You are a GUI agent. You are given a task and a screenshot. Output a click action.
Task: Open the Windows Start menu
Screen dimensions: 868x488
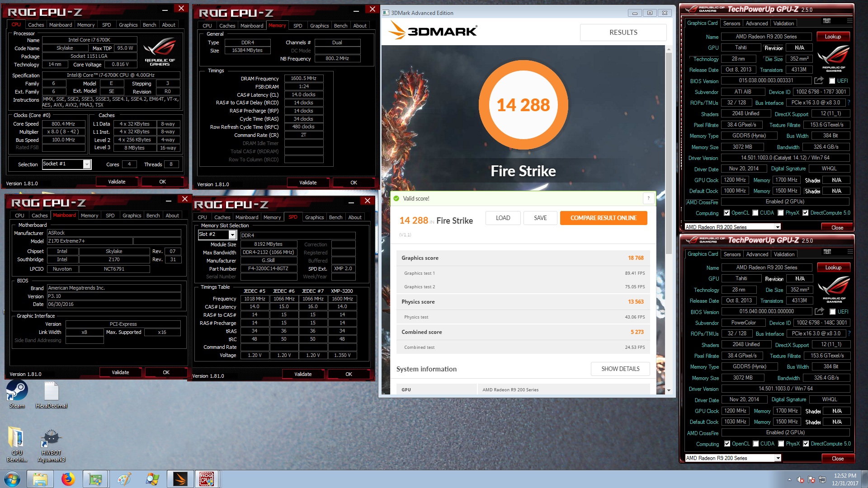[x=12, y=479]
